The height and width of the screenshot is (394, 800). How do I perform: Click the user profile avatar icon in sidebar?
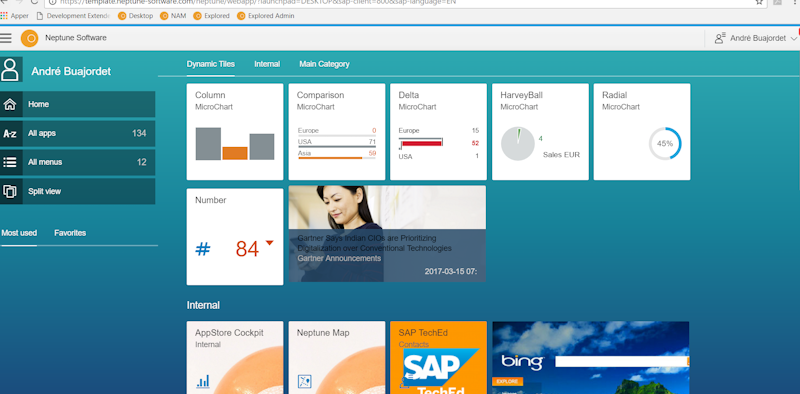[x=11, y=70]
